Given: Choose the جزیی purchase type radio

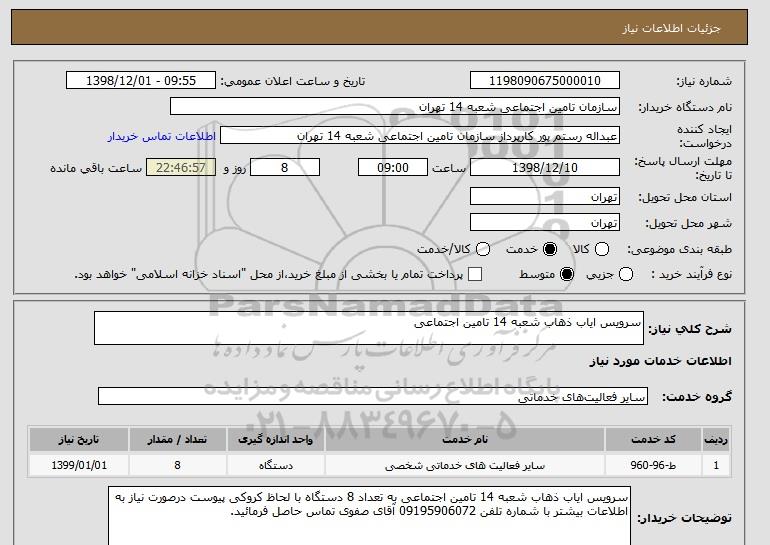Looking at the screenshot, I should (x=626, y=274).
